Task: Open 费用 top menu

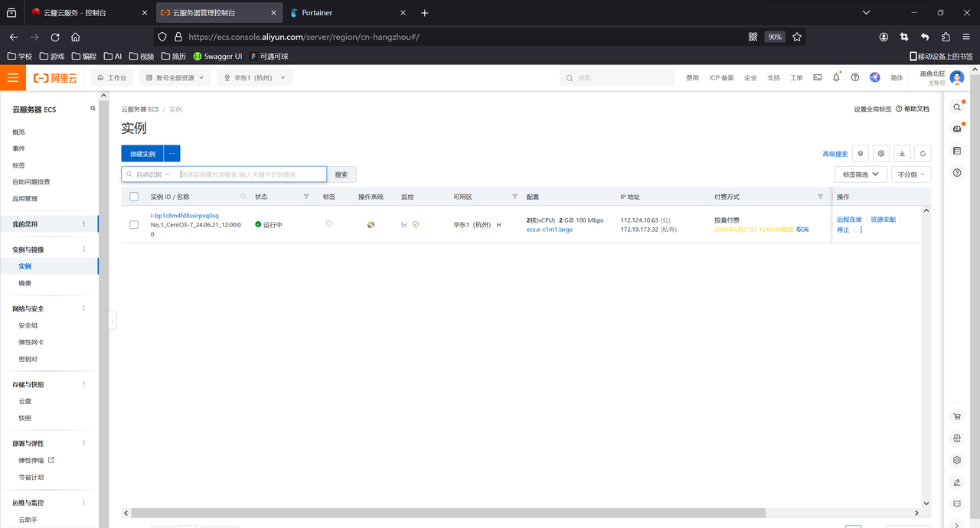Action: 692,77
